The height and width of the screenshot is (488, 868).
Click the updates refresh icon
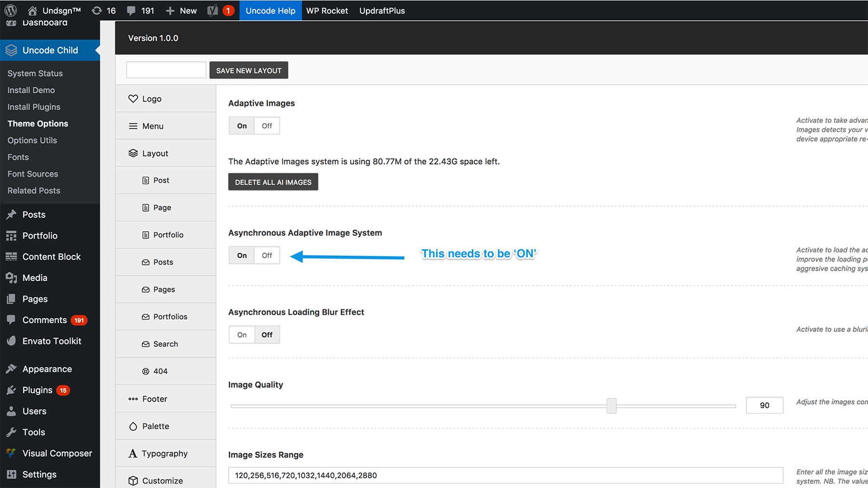pyautogui.click(x=97, y=11)
